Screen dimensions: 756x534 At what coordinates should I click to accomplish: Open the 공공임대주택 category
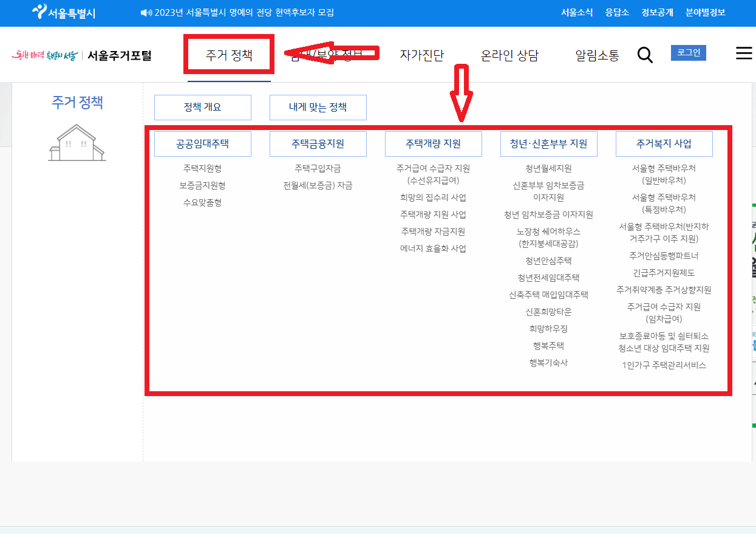point(203,143)
